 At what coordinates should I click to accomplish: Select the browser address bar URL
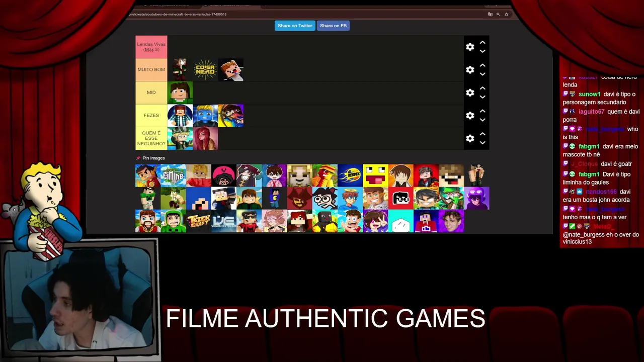coord(179,14)
